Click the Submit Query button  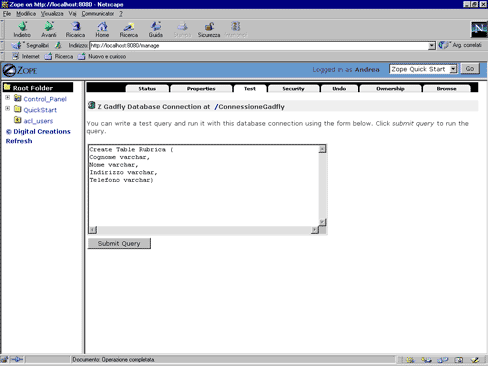pos(119,243)
